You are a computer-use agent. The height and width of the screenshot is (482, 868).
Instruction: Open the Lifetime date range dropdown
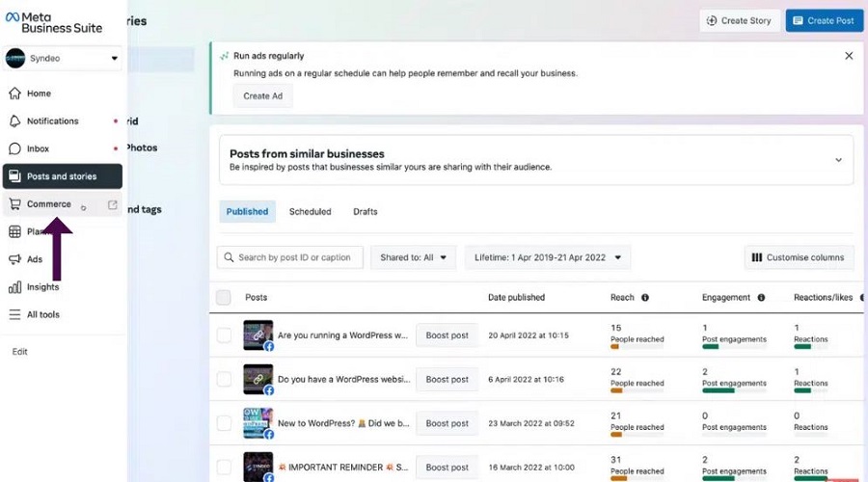coord(548,258)
